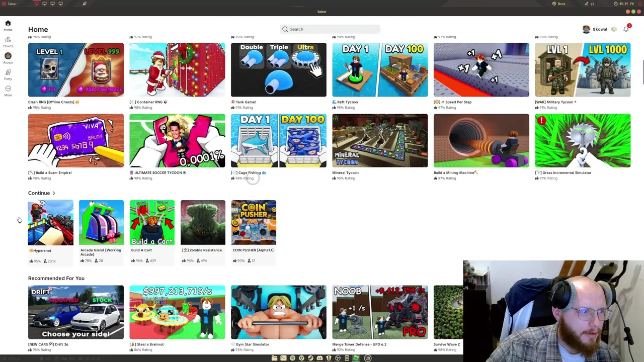The width and height of the screenshot is (644, 362).
Task: Open the Linux Mint menu icon
Action: pyautogui.click(x=368, y=358)
